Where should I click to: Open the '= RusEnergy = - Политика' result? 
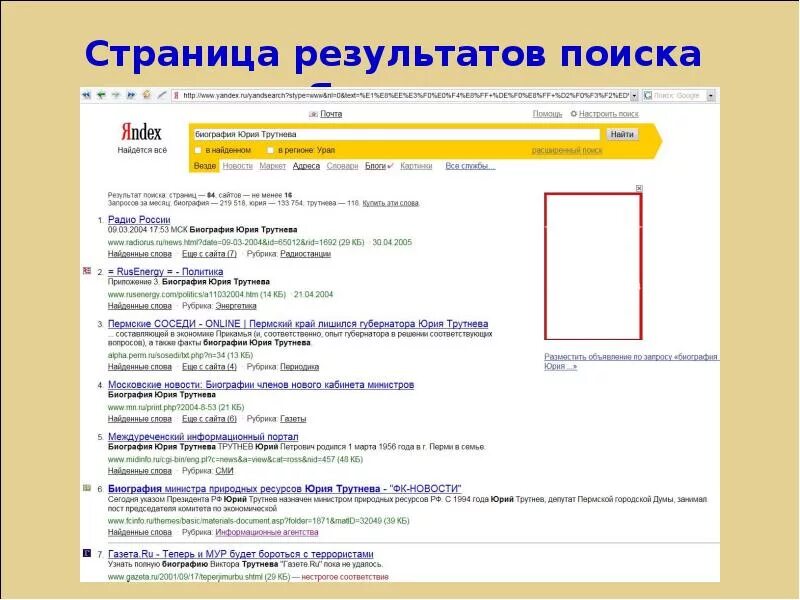point(165,272)
